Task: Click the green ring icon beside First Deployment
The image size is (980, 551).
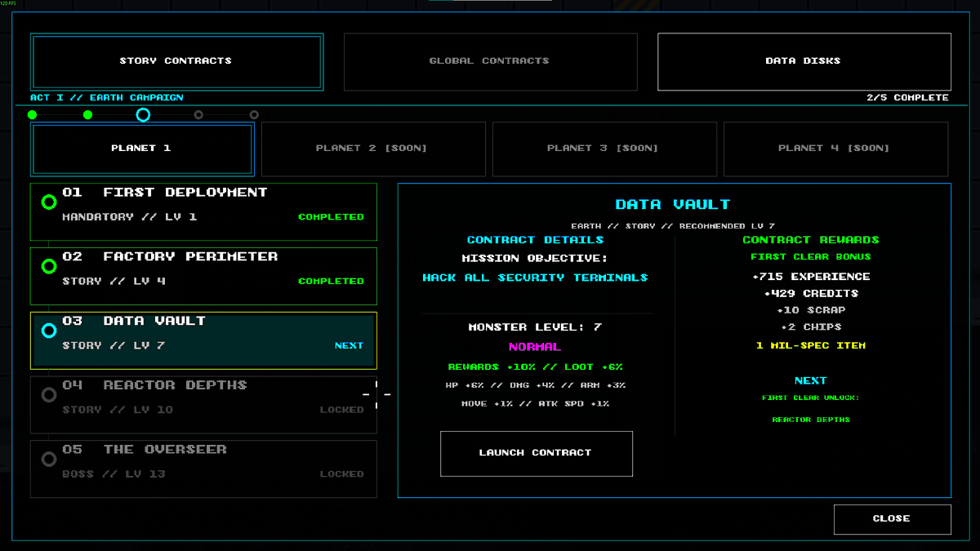Action: click(x=48, y=202)
